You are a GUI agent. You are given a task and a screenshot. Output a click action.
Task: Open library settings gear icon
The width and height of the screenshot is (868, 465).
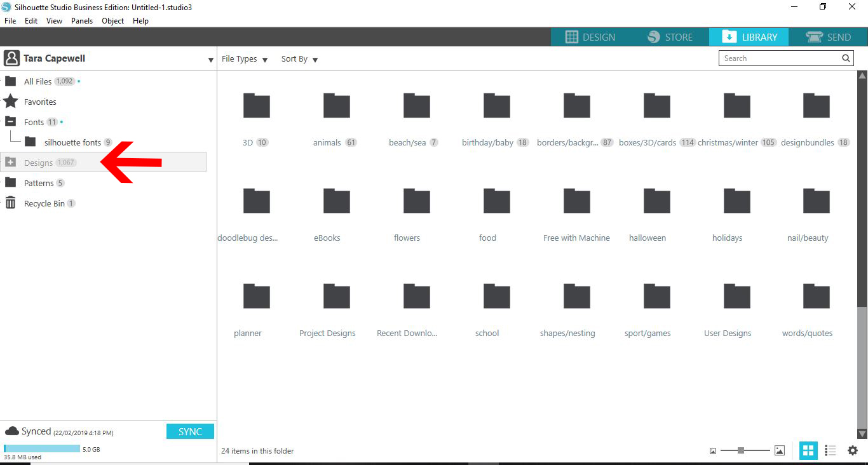coord(853,450)
